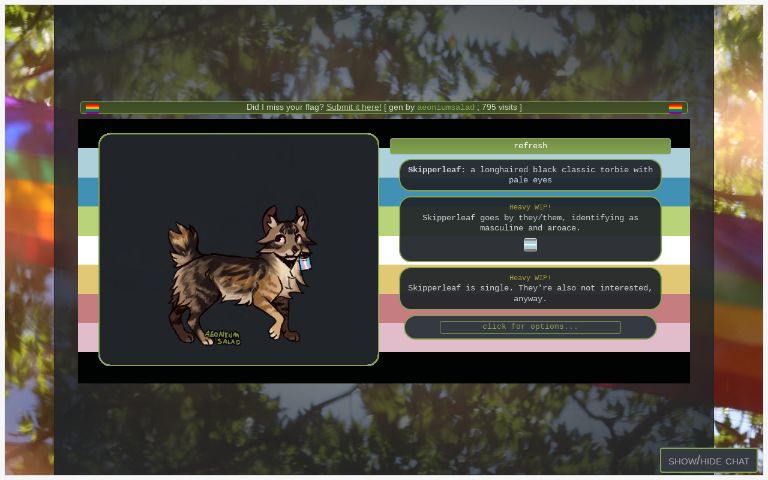
Task: Click the bold Skipperleaf name
Action: 436,170
